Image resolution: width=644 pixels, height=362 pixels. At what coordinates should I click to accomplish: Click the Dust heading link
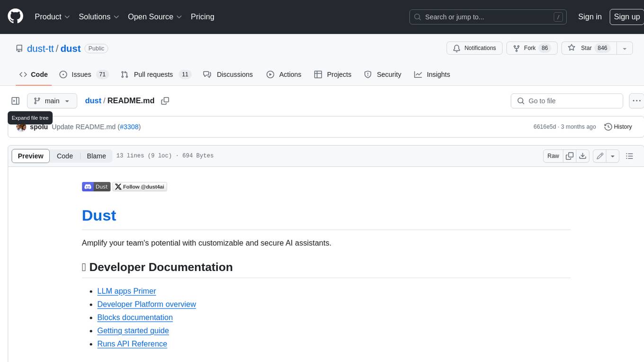click(x=99, y=216)
